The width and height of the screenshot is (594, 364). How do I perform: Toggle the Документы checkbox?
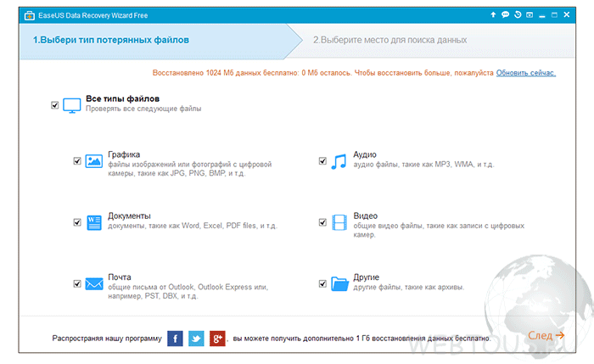[x=77, y=222]
